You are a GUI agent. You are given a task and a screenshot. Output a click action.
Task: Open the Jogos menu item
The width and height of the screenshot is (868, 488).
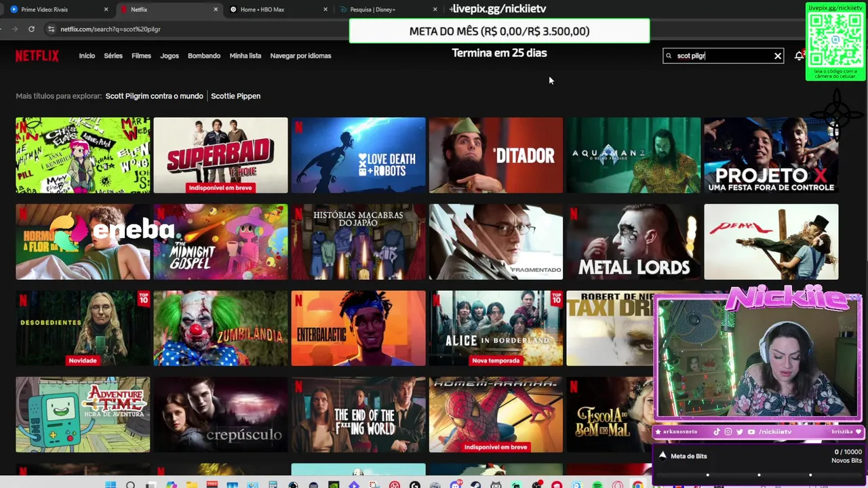tap(170, 56)
